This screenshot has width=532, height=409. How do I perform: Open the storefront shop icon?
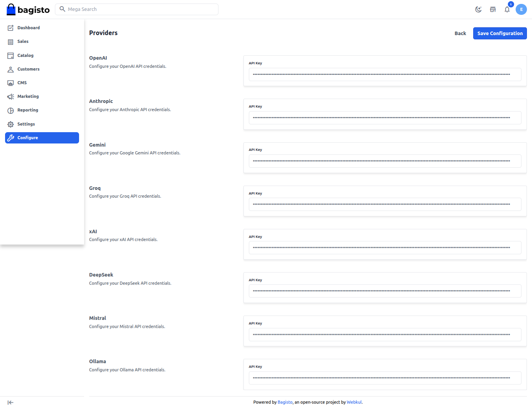tap(493, 9)
